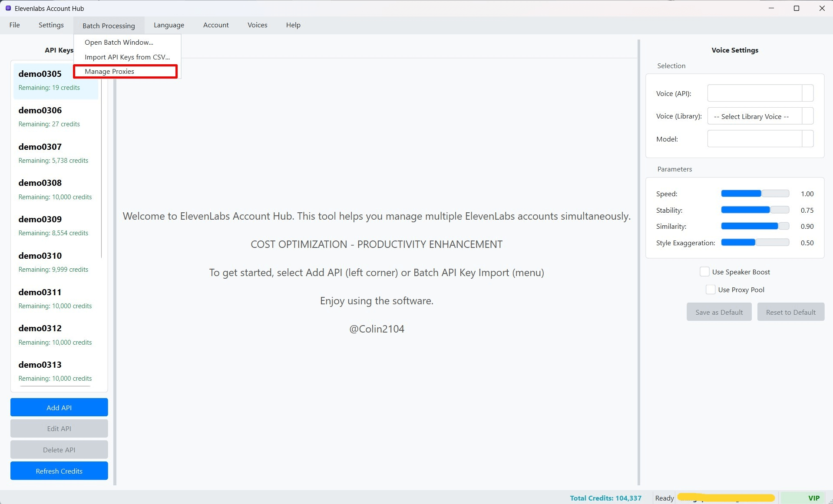The image size is (833, 504).
Task: Select the demo0312 API key
Action: (x=56, y=335)
